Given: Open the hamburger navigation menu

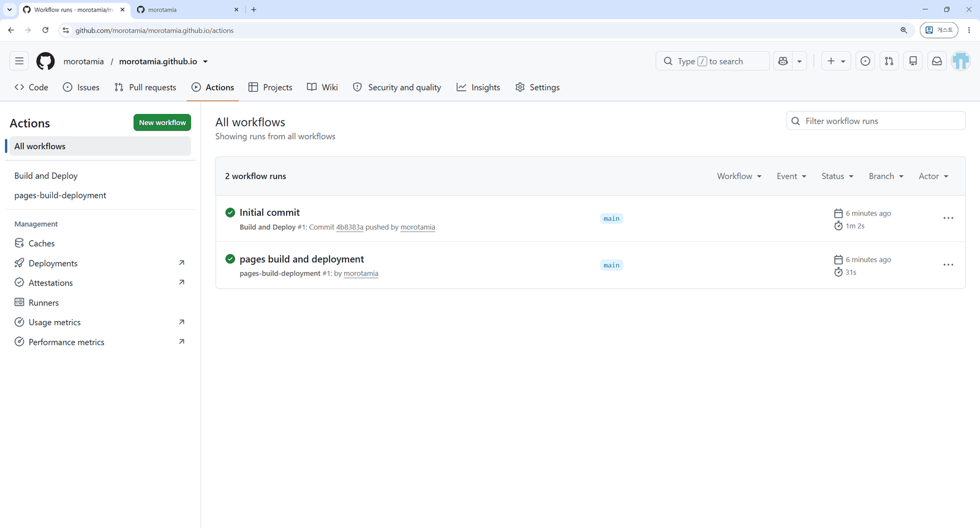Looking at the screenshot, I should 20,61.
